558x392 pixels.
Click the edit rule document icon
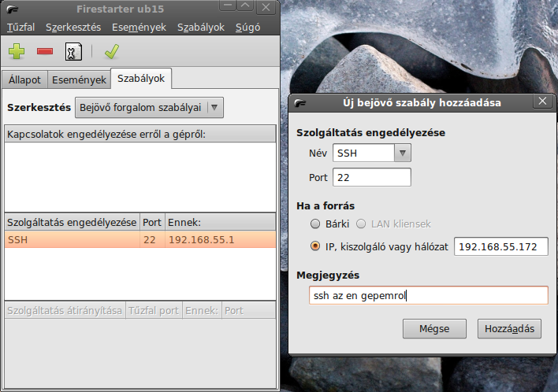click(x=72, y=52)
